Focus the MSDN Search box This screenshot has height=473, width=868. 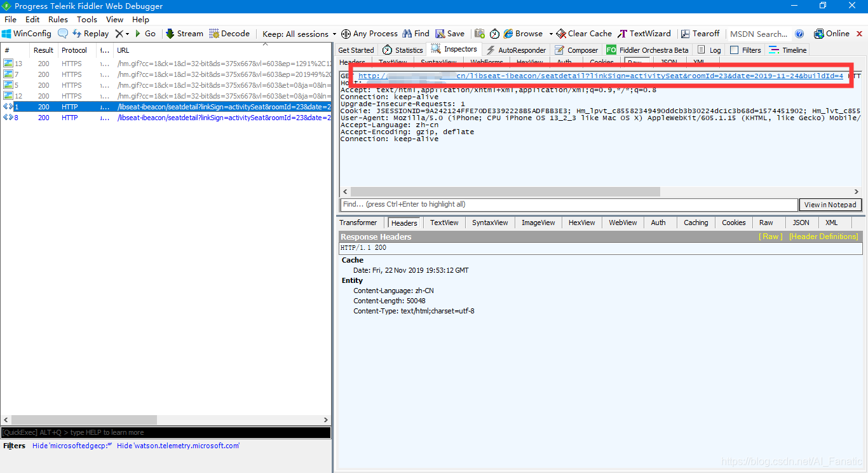pyautogui.click(x=759, y=34)
